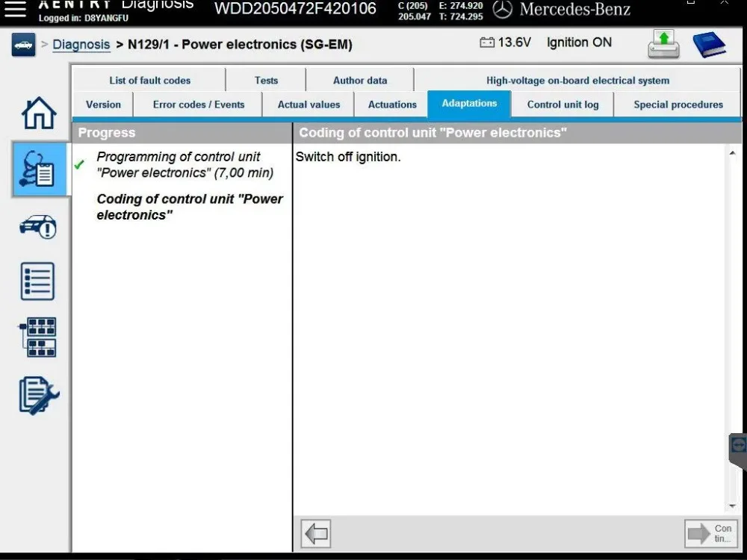Click the green checkmark beside Programming step

[79, 164]
